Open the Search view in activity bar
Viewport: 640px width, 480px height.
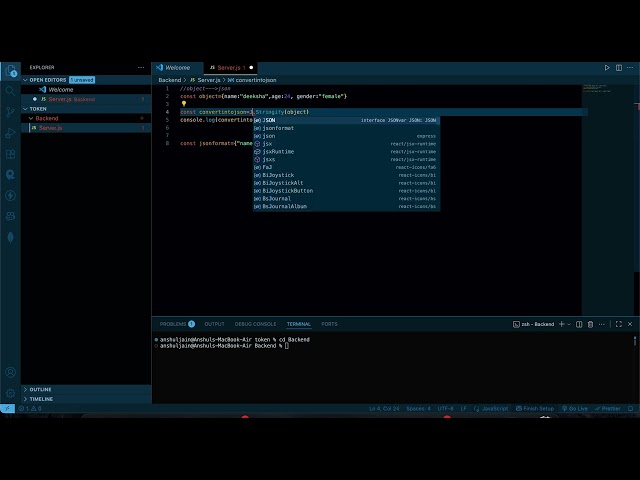pos(10,91)
